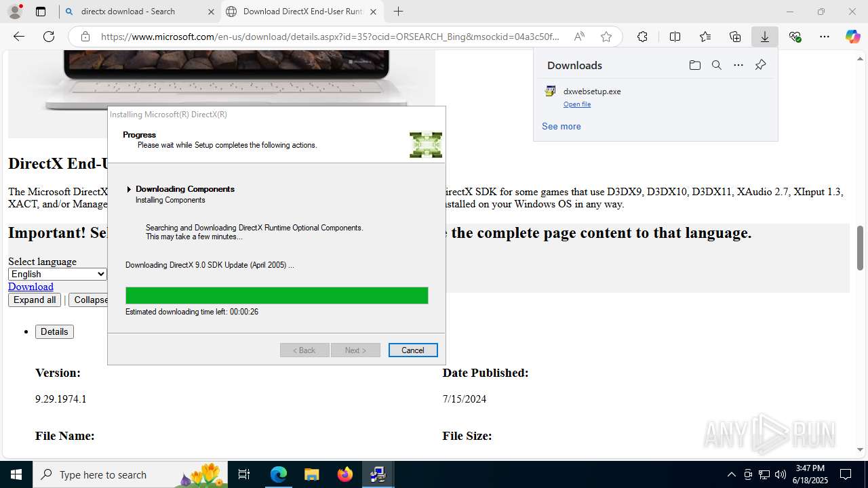Open Firefox from the taskbar

tap(344, 474)
